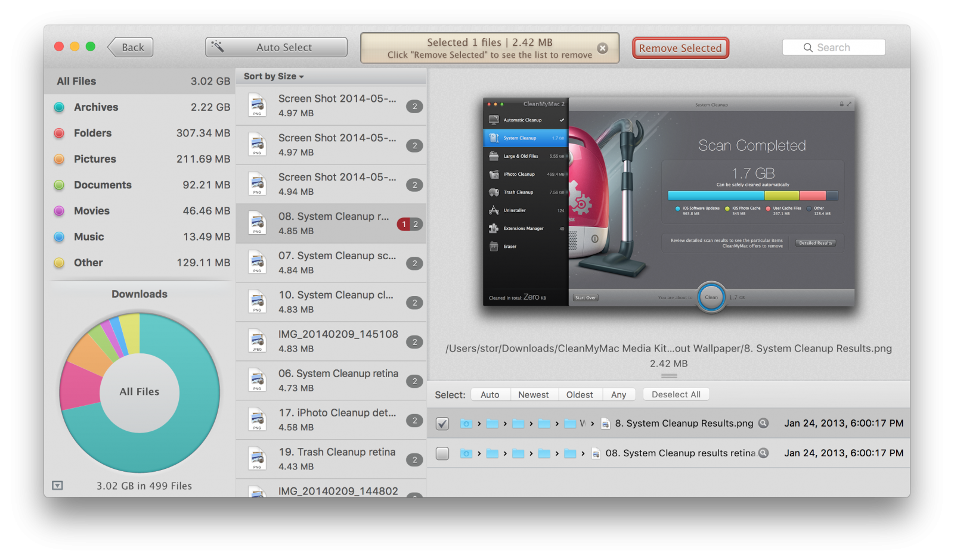Click the CleanMyMac preview thumbnail image

[668, 202]
